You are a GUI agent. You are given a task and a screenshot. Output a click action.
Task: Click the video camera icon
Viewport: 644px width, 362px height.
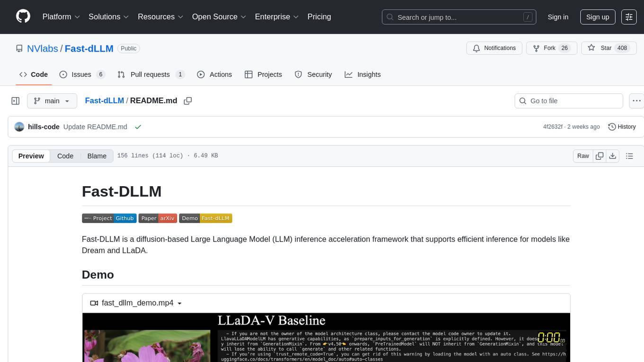[94, 303]
